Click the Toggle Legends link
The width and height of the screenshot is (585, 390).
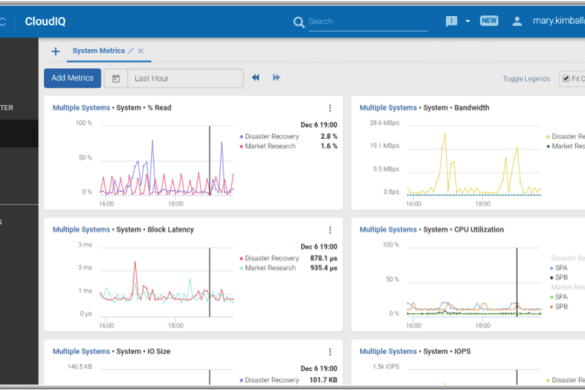click(526, 79)
